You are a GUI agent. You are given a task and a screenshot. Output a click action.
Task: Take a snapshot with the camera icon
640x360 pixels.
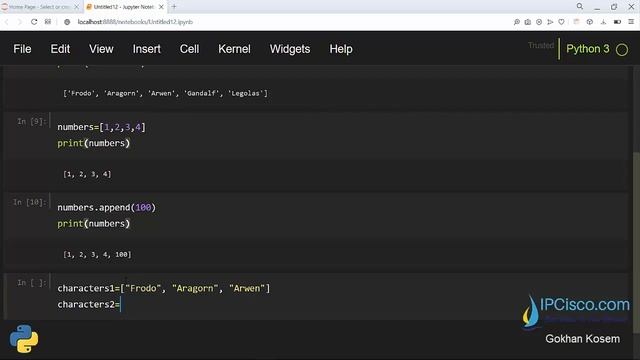pyautogui.click(x=528, y=22)
